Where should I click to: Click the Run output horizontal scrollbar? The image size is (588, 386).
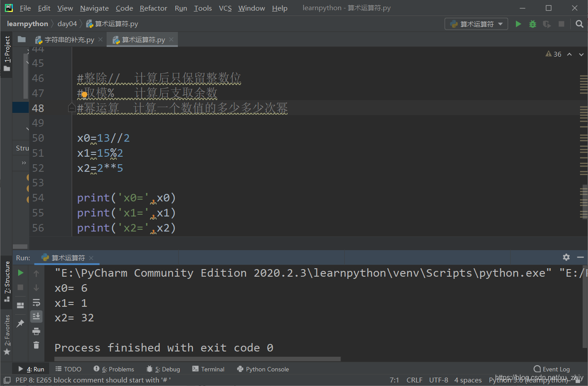pos(197,359)
